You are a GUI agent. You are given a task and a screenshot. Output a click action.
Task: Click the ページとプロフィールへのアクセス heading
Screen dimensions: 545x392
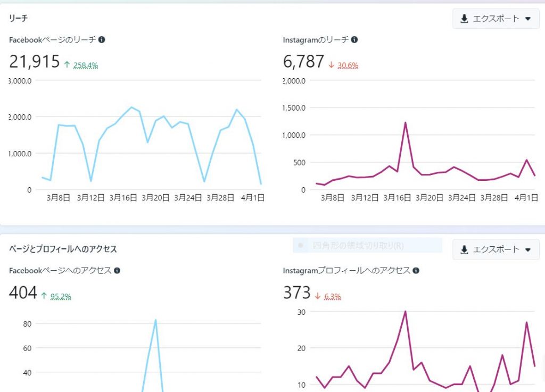point(63,249)
